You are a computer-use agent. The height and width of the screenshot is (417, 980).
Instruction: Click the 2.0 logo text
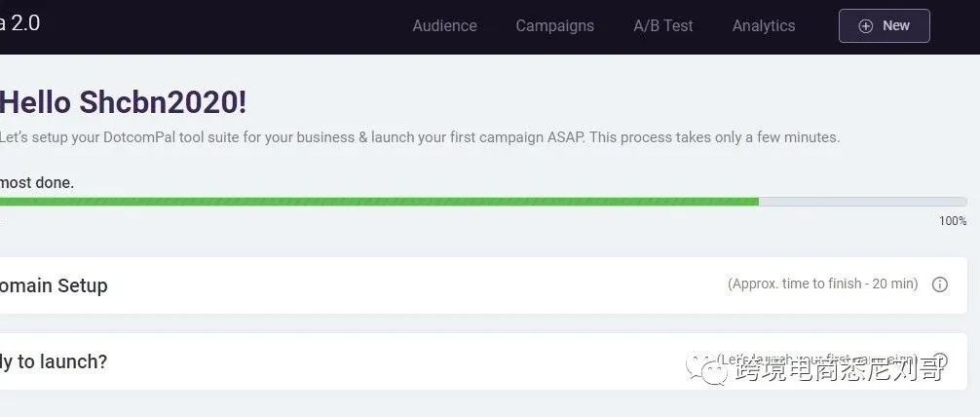click(20, 23)
